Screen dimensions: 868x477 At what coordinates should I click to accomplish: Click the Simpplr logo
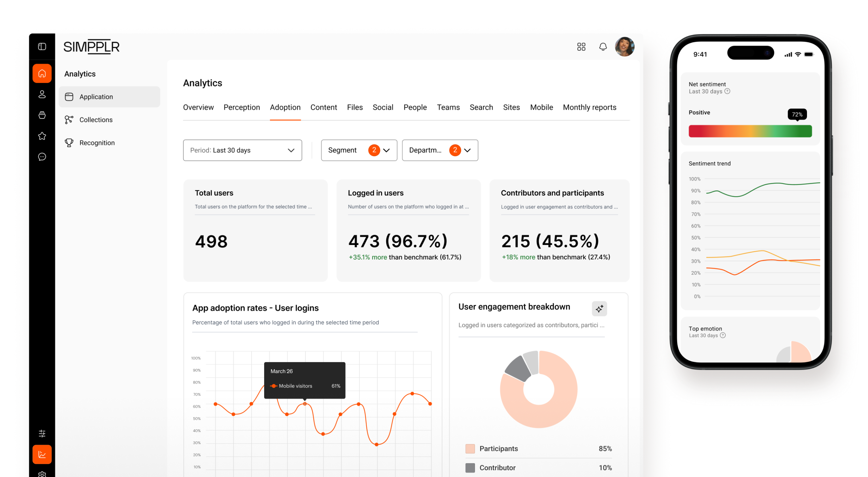(x=91, y=47)
